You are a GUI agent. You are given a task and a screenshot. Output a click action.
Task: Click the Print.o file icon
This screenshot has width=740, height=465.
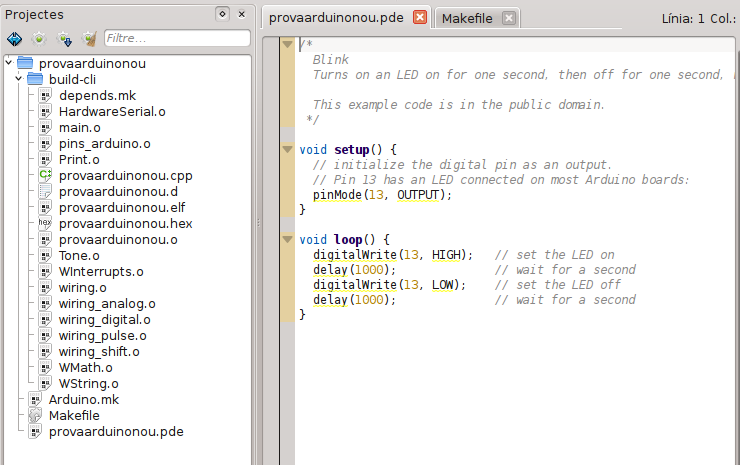pyautogui.click(x=45, y=160)
